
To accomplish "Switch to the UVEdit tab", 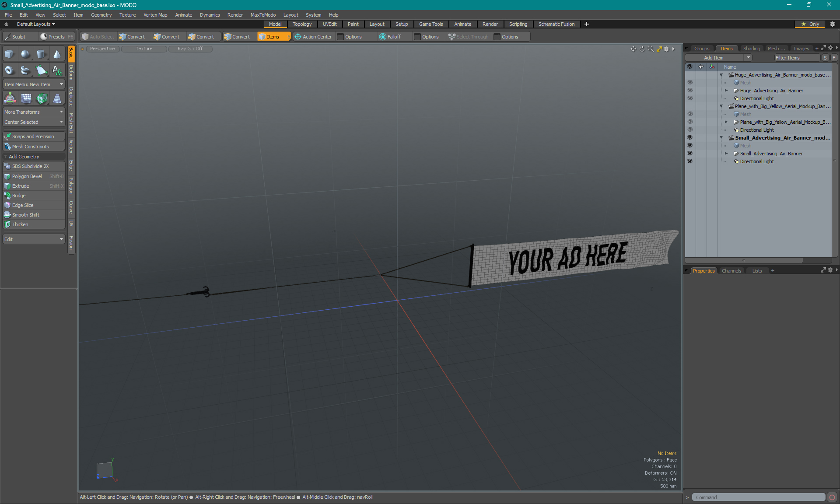I will coord(330,24).
